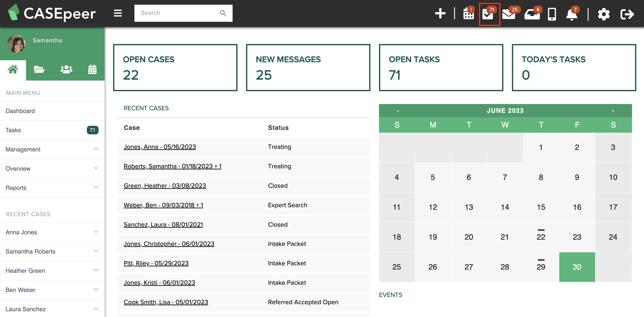
Task: Open Dashboard in main menu
Action: click(52, 111)
